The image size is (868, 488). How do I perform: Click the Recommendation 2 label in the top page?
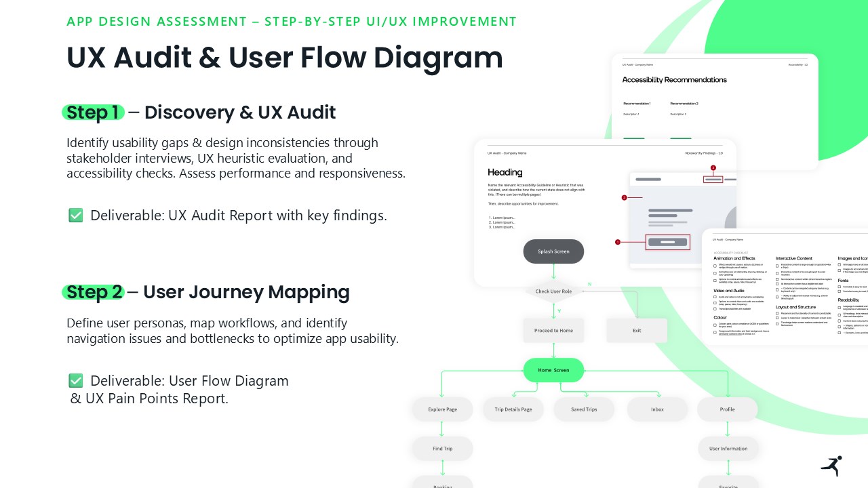click(684, 104)
